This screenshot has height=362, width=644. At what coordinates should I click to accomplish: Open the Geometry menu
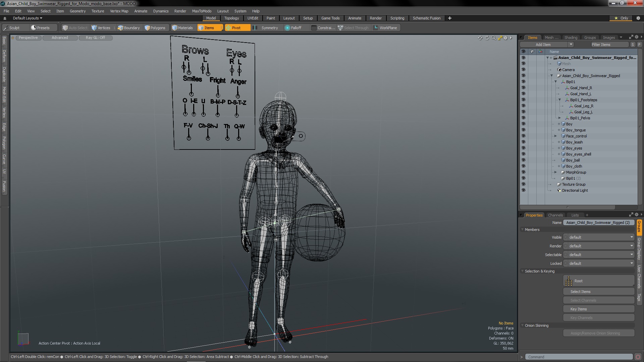(77, 11)
